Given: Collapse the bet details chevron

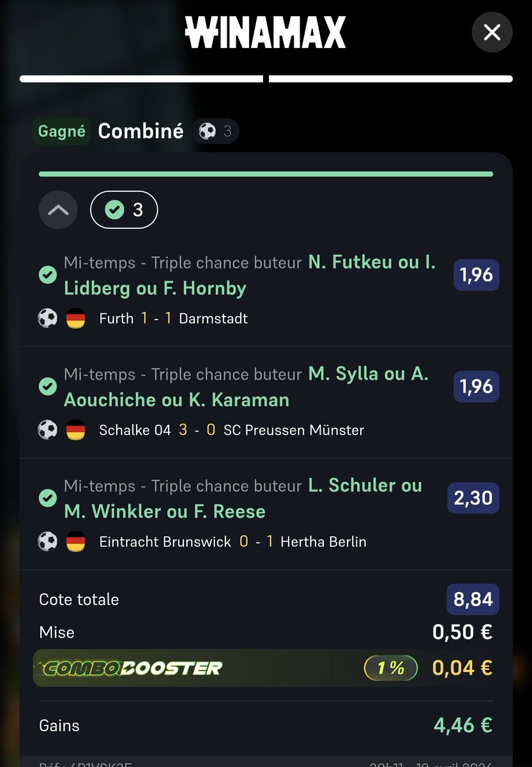Looking at the screenshot, I should [58, 210].
